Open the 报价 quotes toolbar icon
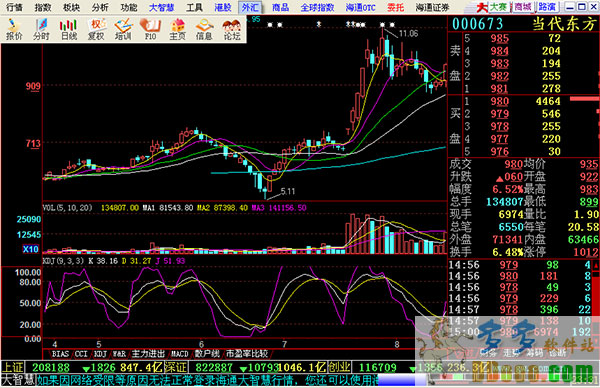 (14, 29)
